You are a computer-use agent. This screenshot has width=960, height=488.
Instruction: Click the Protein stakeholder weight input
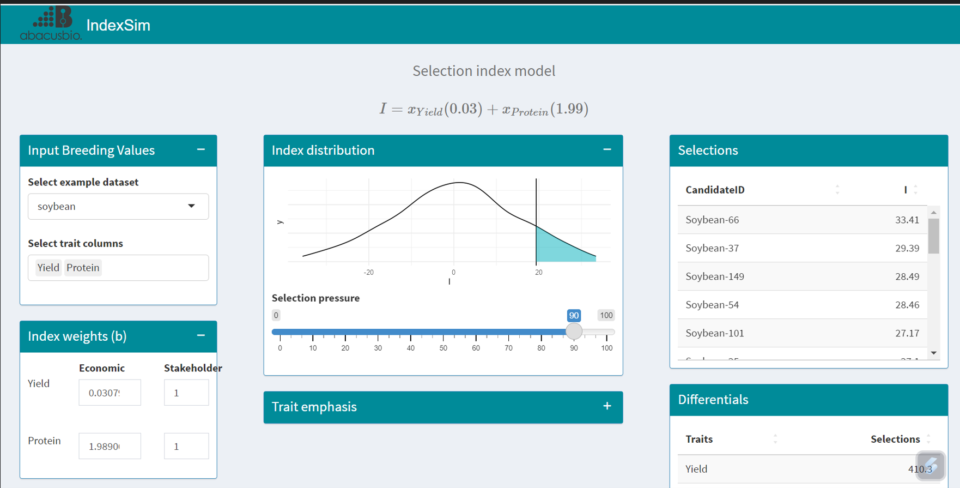coord(186,446)
